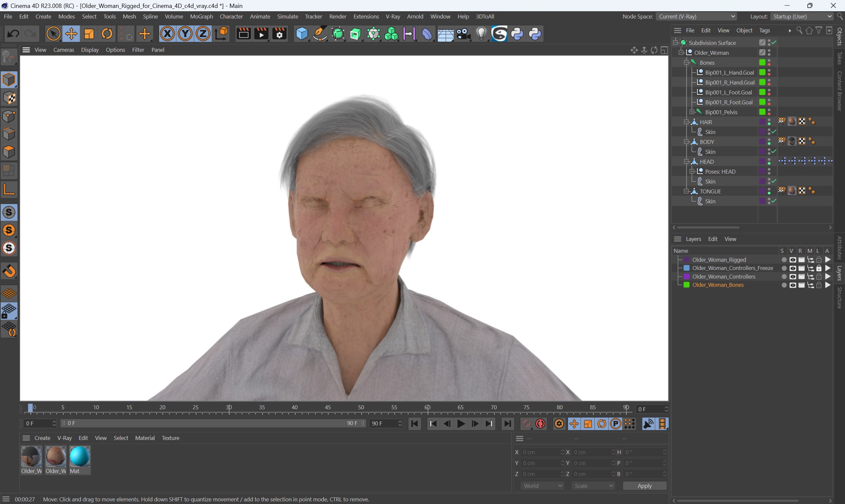This screenshot has height=504, width=845.
Task: Click World dropdown in transform panel
Action: 540,486
